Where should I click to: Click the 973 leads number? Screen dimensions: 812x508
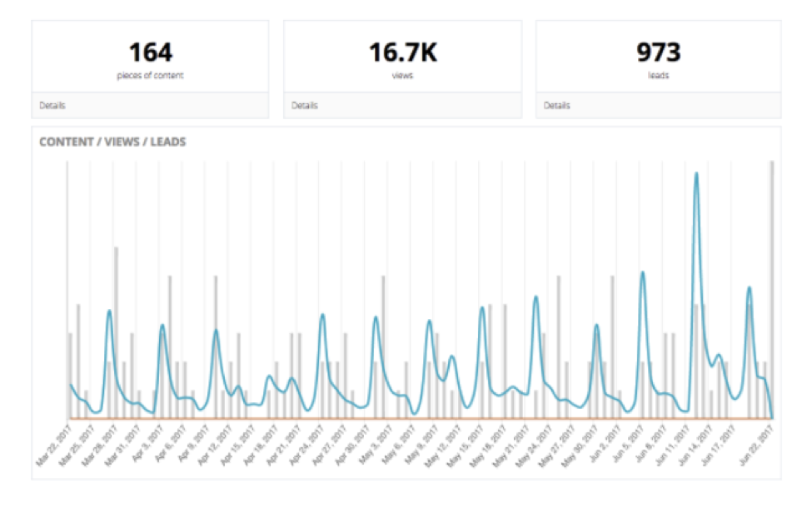pyautogui.click(x=658, y=53)
